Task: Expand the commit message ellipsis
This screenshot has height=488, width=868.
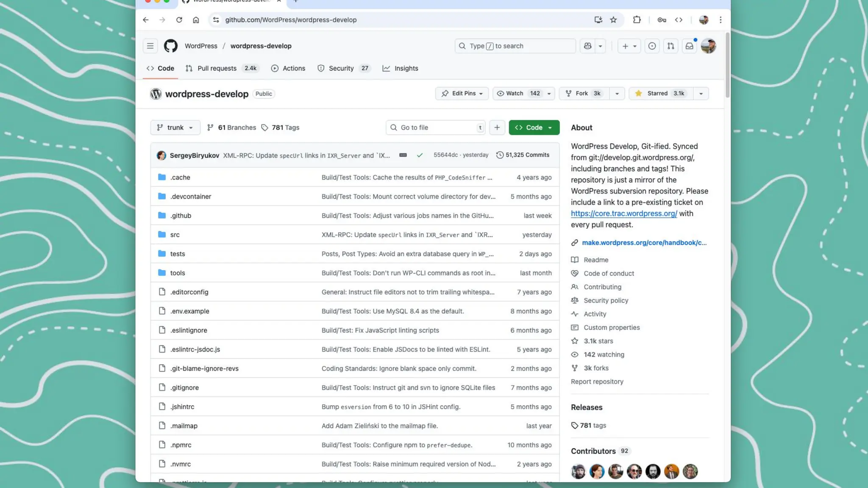Action: click(403, 155)
